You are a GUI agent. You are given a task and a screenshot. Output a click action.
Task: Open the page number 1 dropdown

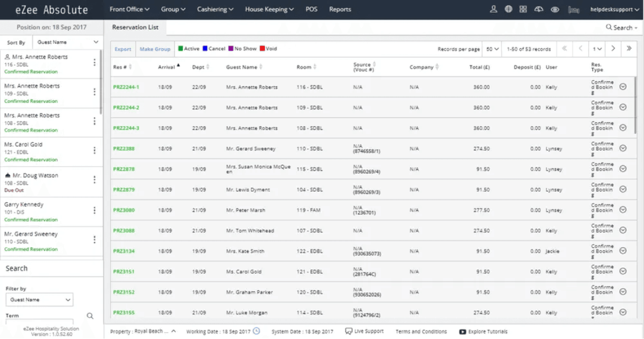(597, 49)
